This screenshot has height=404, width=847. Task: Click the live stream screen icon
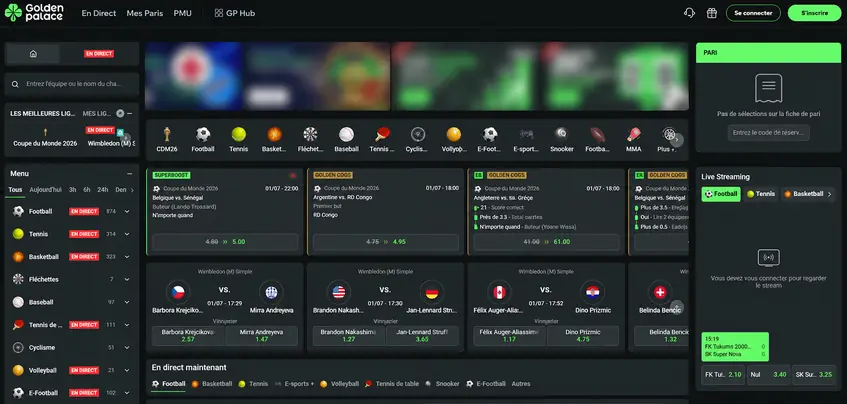click(769, 258)
